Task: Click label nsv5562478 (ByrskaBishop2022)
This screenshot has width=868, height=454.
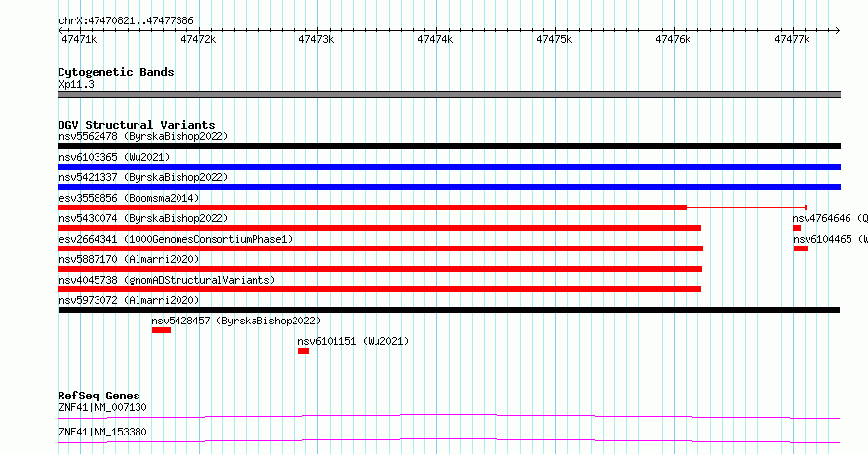Action: (143, 136)
